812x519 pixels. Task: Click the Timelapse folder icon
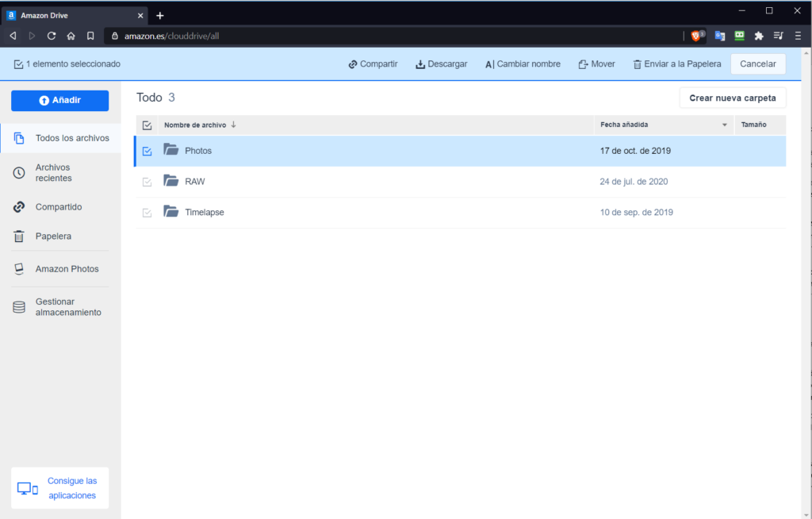point(171,211)
